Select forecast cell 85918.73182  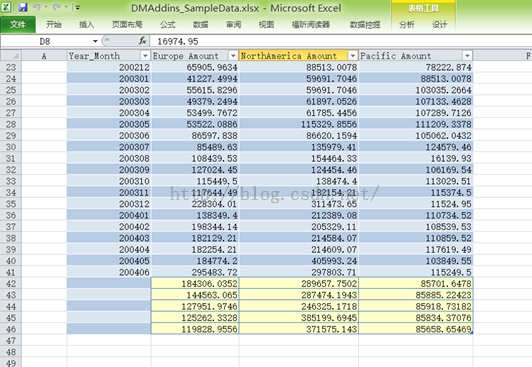pos(416,307)
